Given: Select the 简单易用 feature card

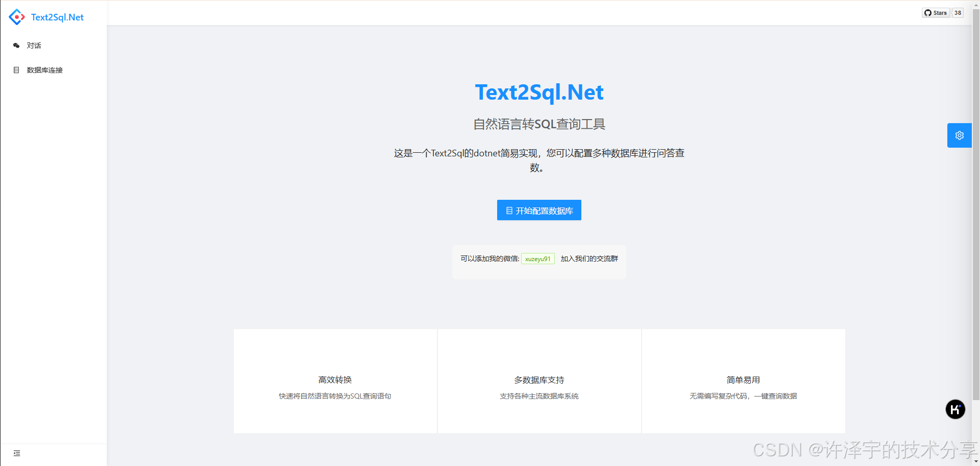Looking at the screenshot, I should [744, 381].
